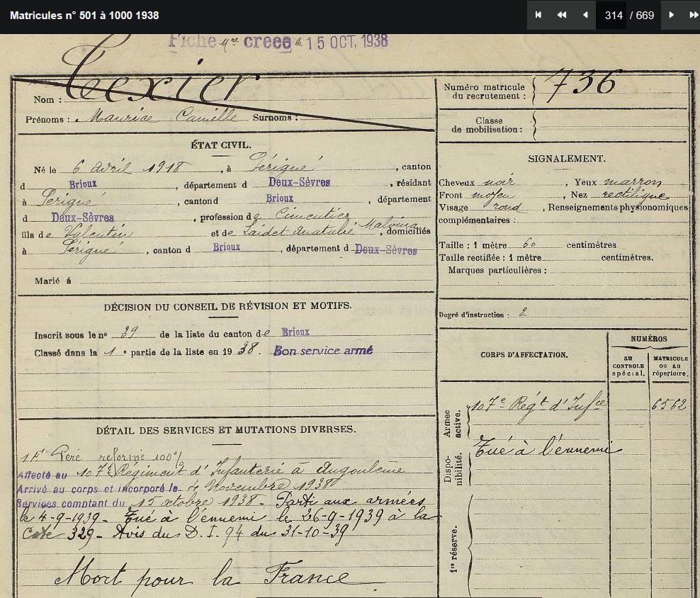
Task: Click the 'Bon service armé' stamp
Action: click(x=323, y=350)
